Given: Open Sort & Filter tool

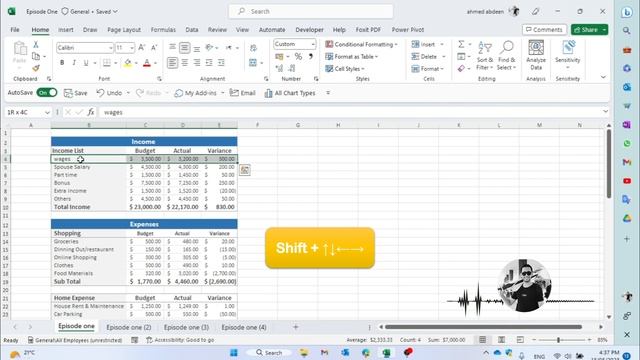Looking at the screenshot, I should coord(484,55).
